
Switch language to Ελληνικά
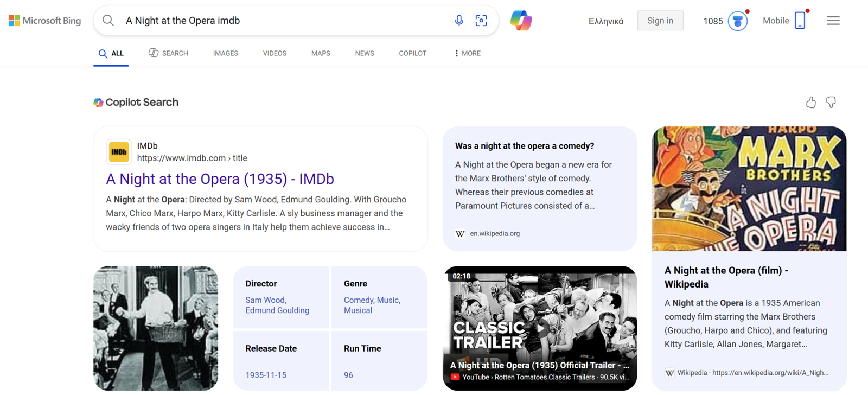coord(606,21)
